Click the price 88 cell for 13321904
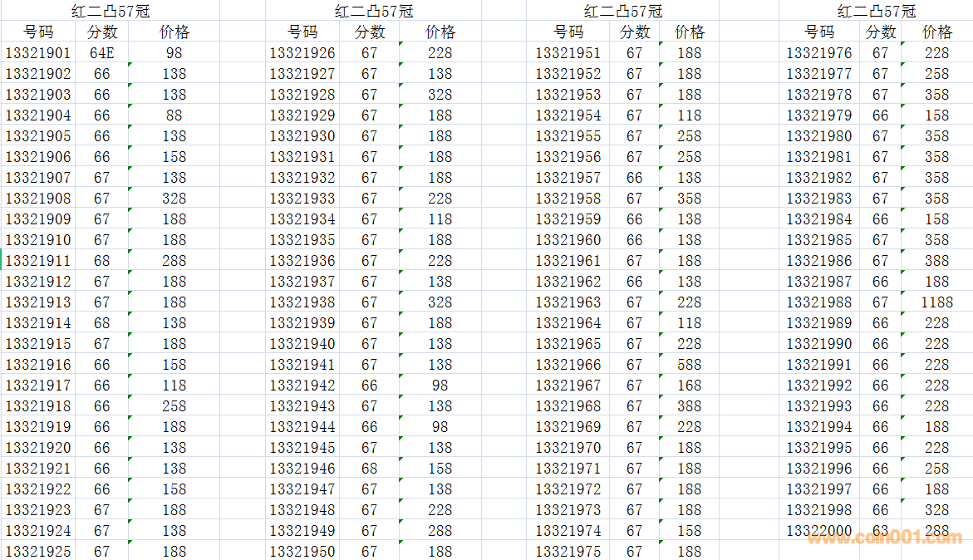This screenshot has height=560, width=973. pyautogui.click(x=174, y=115)
